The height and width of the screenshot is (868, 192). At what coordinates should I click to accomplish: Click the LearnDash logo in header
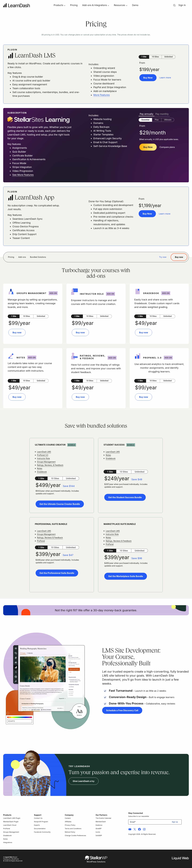[17, 5]
